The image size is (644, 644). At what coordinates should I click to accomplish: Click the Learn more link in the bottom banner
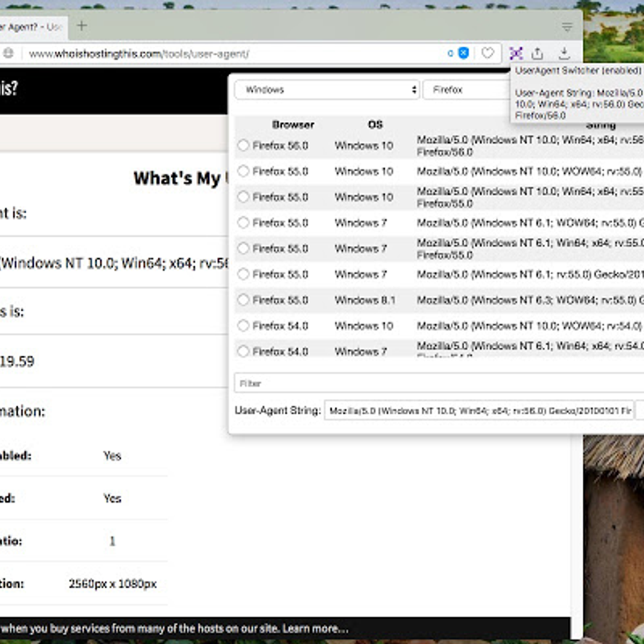[316, 628]
